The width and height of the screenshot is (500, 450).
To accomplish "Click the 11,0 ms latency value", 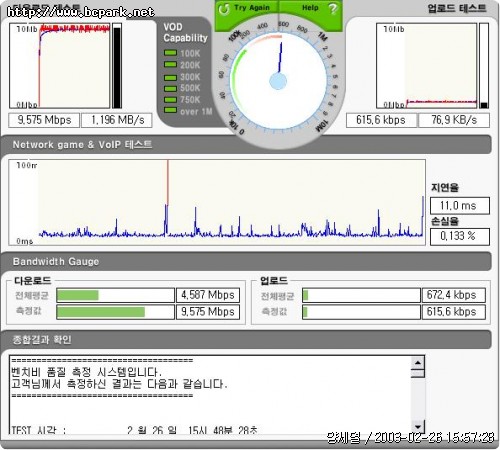I will click(460, 206).
